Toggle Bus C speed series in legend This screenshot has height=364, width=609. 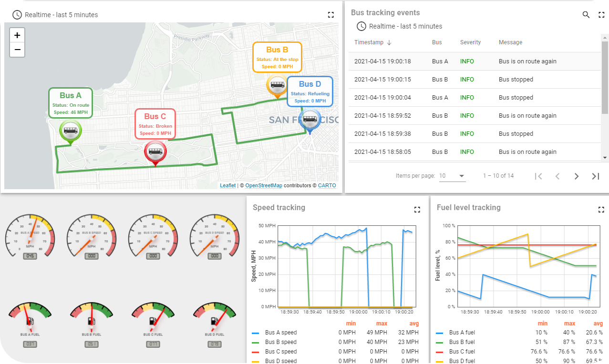281,352
